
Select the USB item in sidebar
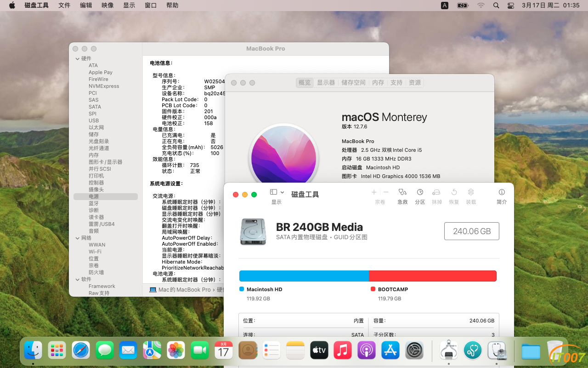pos(94,121)
